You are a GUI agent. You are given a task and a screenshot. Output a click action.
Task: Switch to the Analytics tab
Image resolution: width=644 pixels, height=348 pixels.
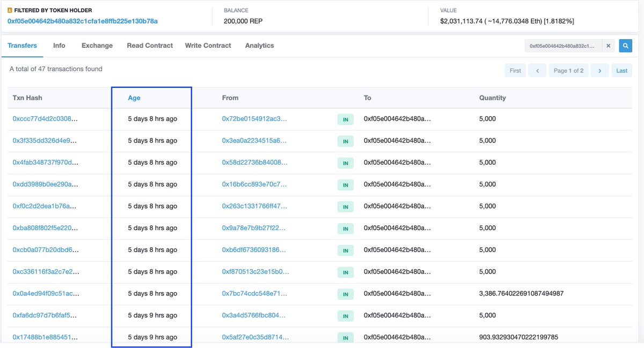259,46
